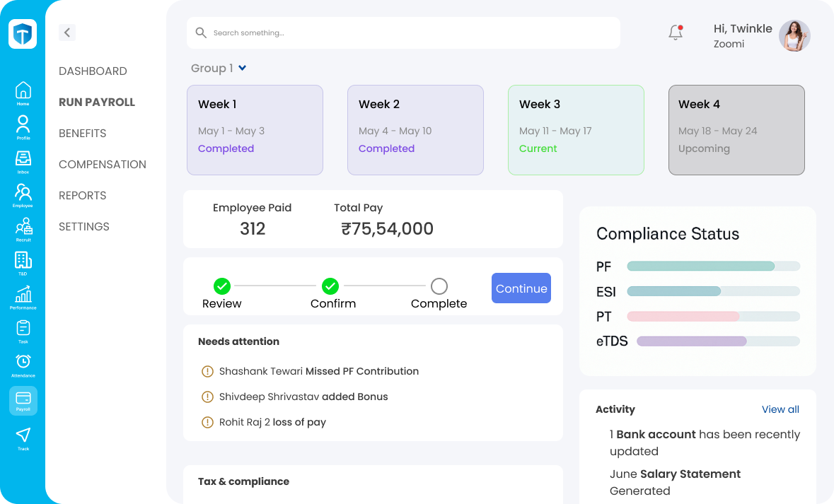This screenshot has height=504, width=834.
Task: Select the Week 1 completed card
Action: coord(255,130)
